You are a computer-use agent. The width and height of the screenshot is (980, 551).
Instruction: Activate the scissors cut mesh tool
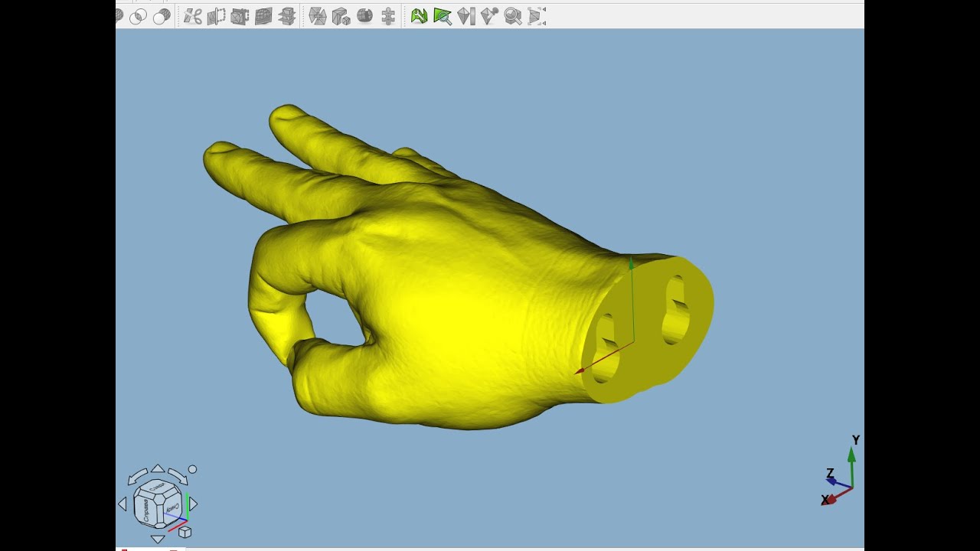coord(193,16)
